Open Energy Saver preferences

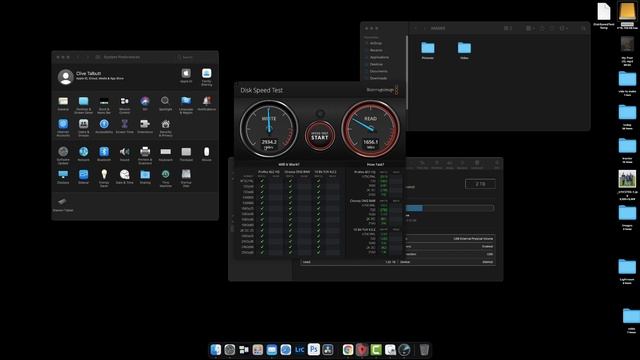(104, 178)
